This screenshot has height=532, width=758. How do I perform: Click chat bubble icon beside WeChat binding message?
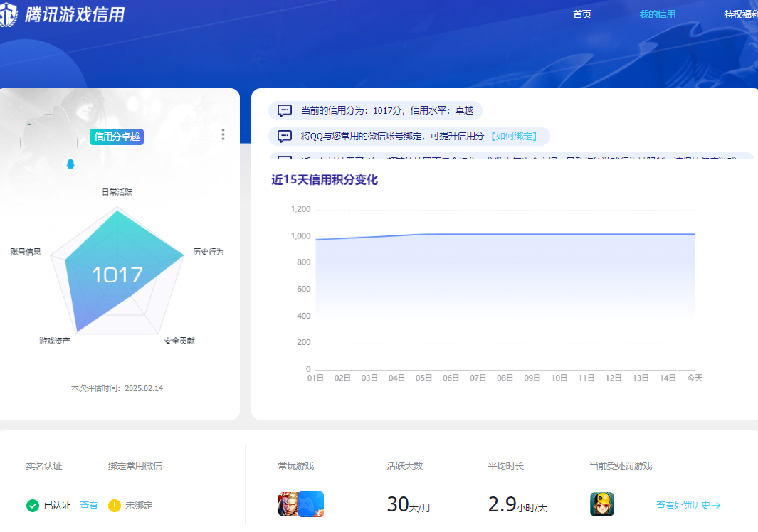284,137
